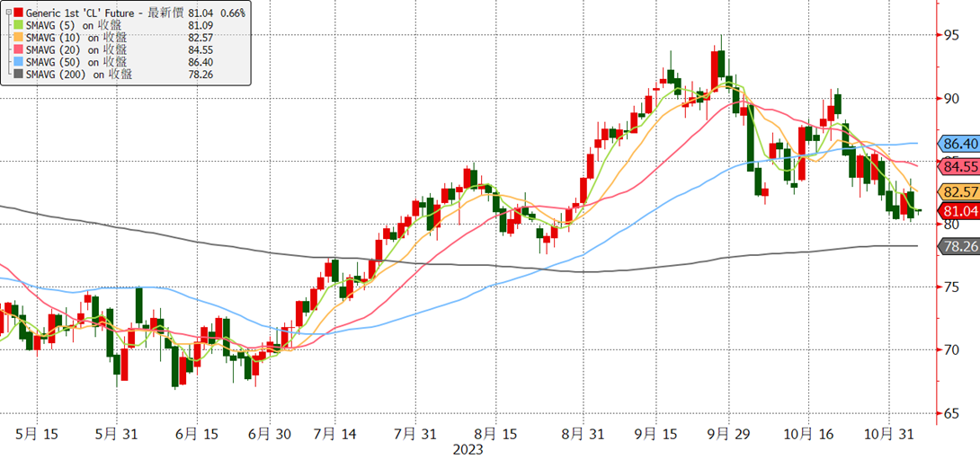This screenshot has width=980, height=459.
Task: Click the pink 84.55 price tag on axis
Action: (x=959, y=167)
